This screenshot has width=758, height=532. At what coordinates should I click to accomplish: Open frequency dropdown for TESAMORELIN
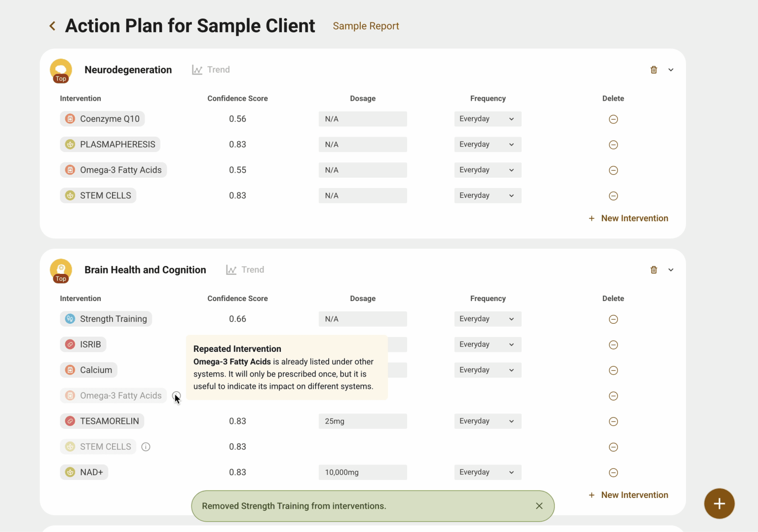[488, 421]
